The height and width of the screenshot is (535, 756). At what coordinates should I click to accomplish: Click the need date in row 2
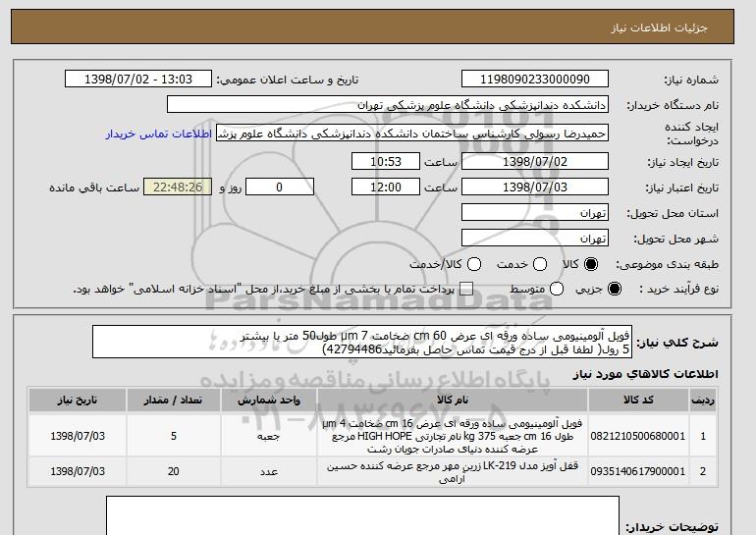point(78,471)
